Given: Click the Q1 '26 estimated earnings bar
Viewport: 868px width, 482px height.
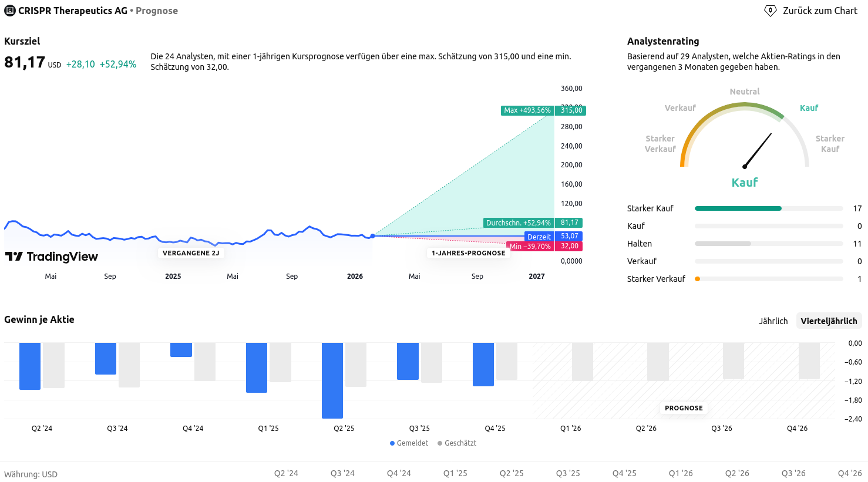Looking at the screenshot, I should coord(582,362).
